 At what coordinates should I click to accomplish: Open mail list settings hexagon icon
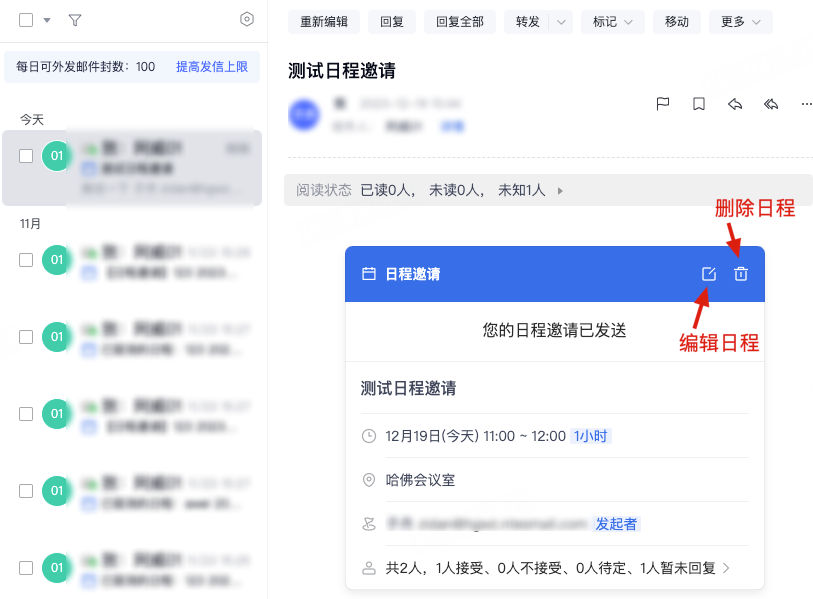click(247, 20)
